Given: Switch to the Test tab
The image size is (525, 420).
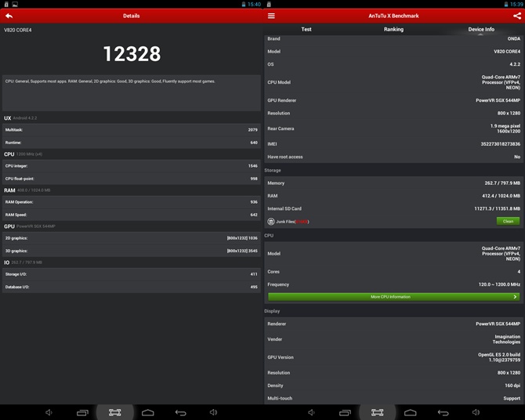Looking at the screenshot, I should (306, 29).
